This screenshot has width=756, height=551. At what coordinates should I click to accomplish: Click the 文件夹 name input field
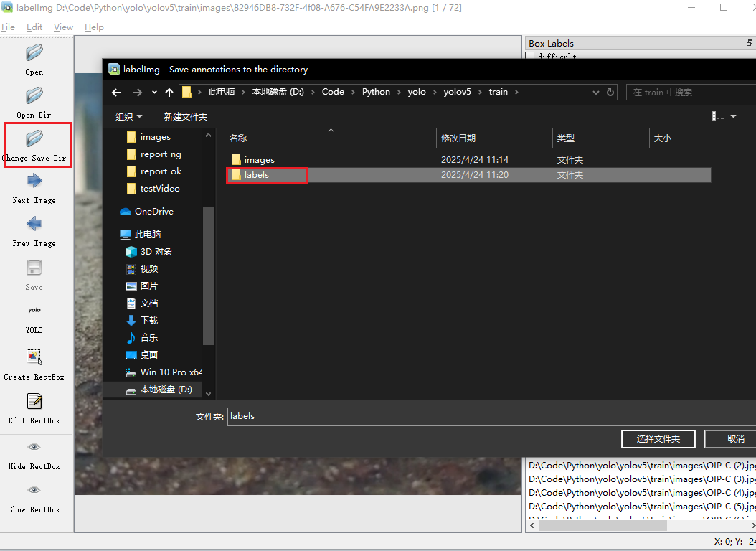click(488, 416)
